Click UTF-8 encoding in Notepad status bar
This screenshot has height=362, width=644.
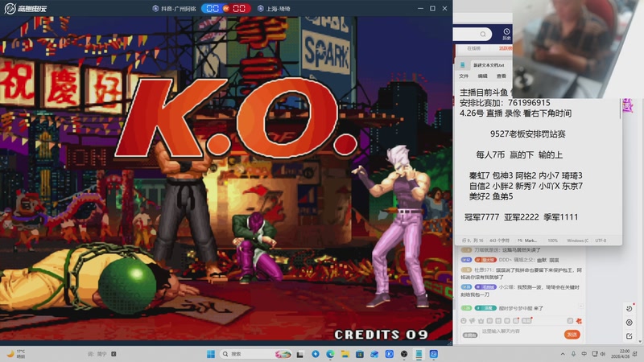[601, 241]
